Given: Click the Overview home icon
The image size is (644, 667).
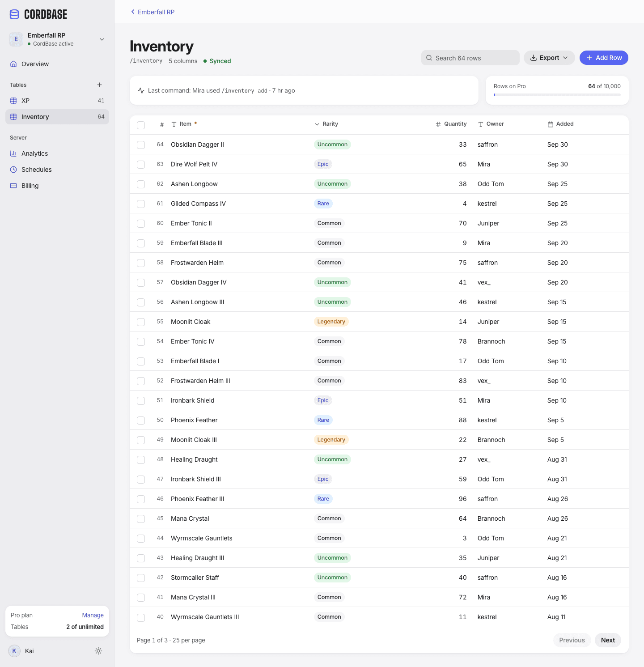Looking at the screenshot, I should pyautogui.click(x=13, y=64).
